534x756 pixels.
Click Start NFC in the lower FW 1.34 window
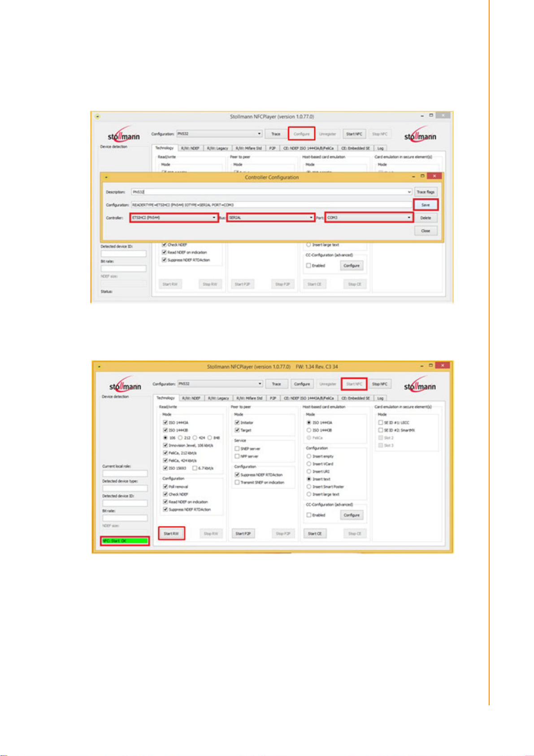pos(354,384)
